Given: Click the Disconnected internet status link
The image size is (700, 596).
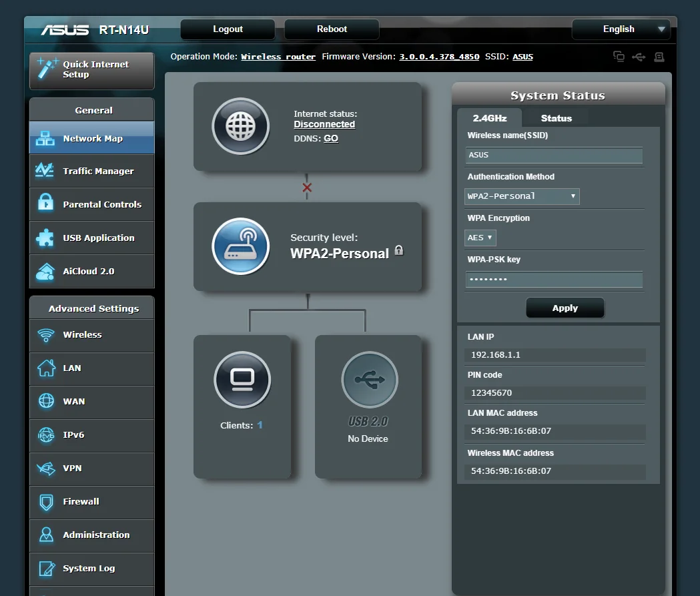Looking at the screenshot, I should pos(324,125).
